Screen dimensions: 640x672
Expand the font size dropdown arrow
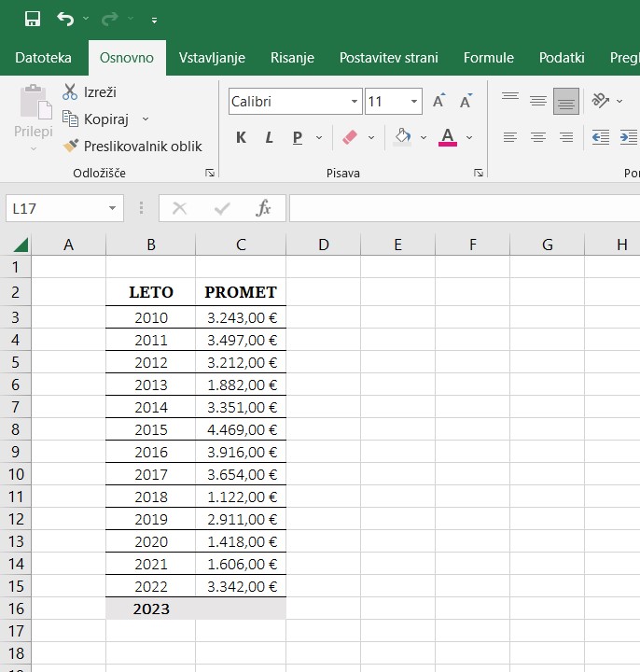414,102
